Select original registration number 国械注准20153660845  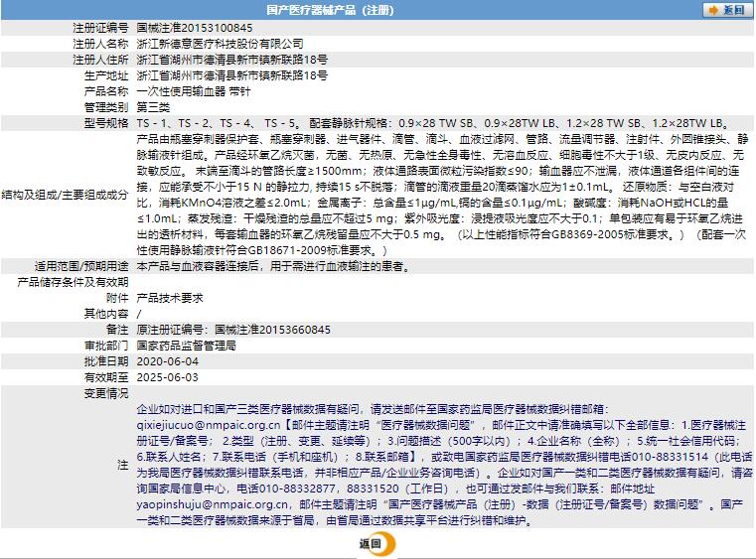pyautogui.click(x=272, y=330)
